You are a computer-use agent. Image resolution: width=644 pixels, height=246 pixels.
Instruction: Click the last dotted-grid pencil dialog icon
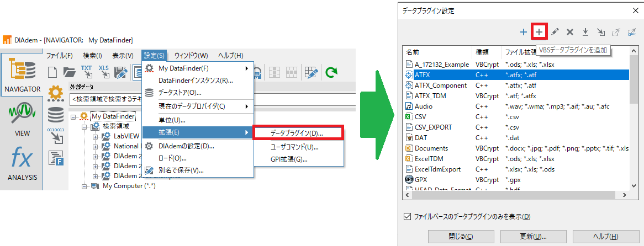coord(632,31)
